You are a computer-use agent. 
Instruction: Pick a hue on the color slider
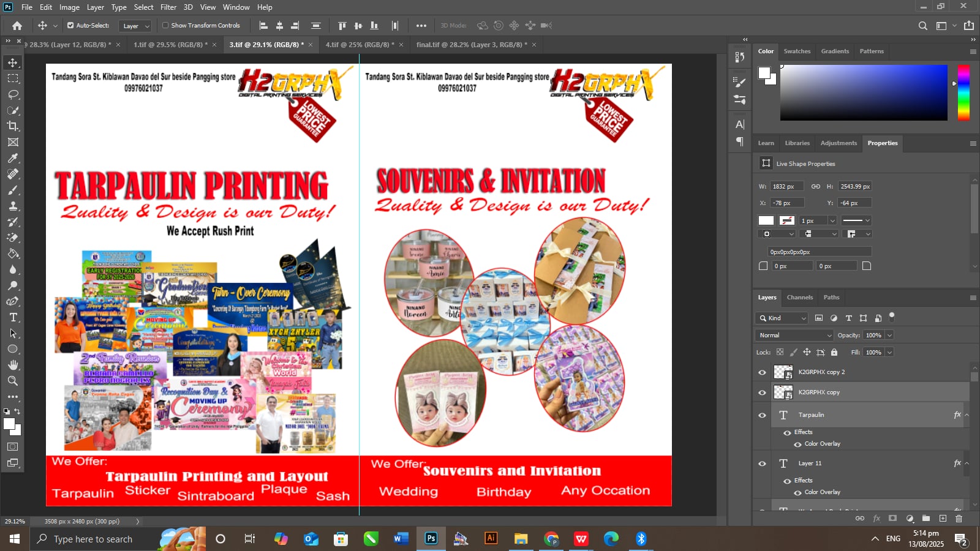pos(963,92)
